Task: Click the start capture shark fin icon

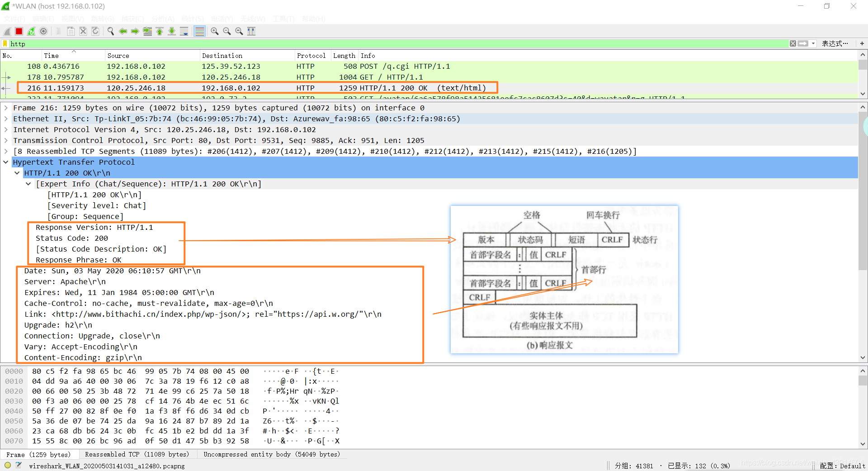Action: pos(7,31)
